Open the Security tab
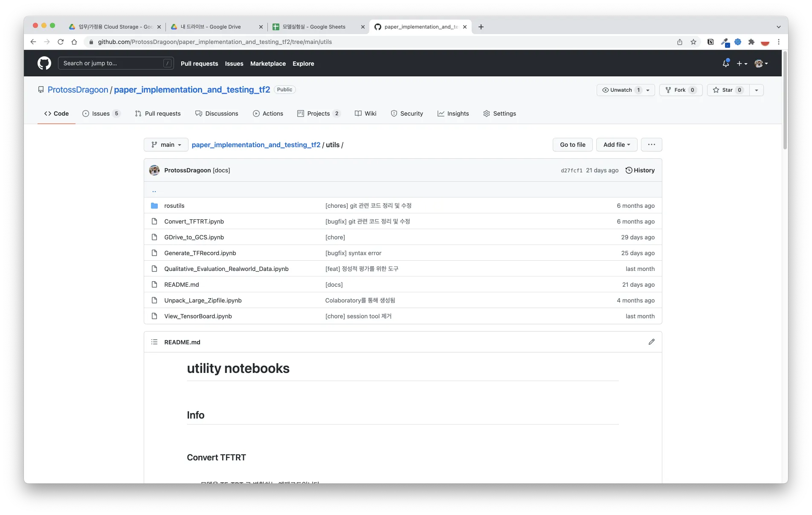This screenshot has height=515, width=812. (407, 113)
